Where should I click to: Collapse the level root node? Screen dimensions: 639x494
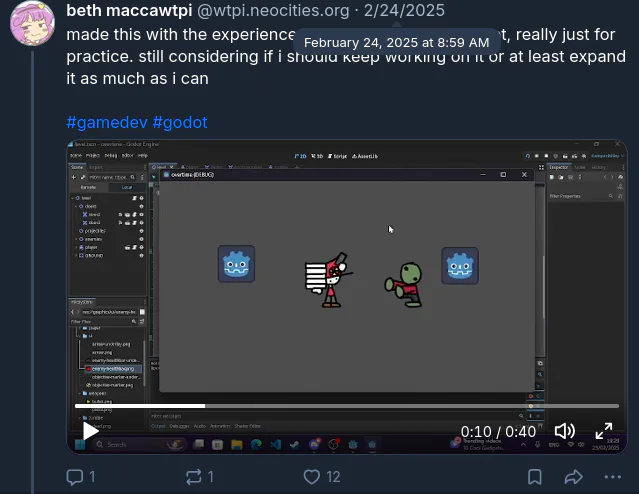tap(73, 198)
